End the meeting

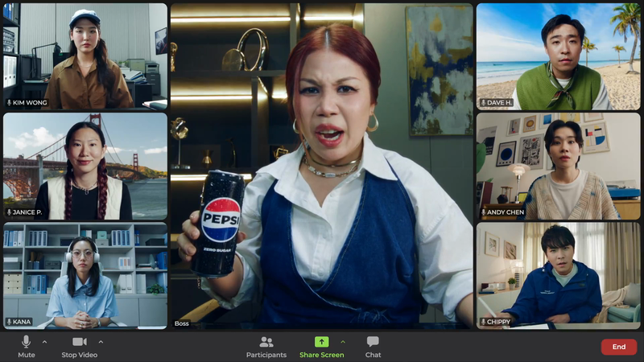click(x=619, y=347)
